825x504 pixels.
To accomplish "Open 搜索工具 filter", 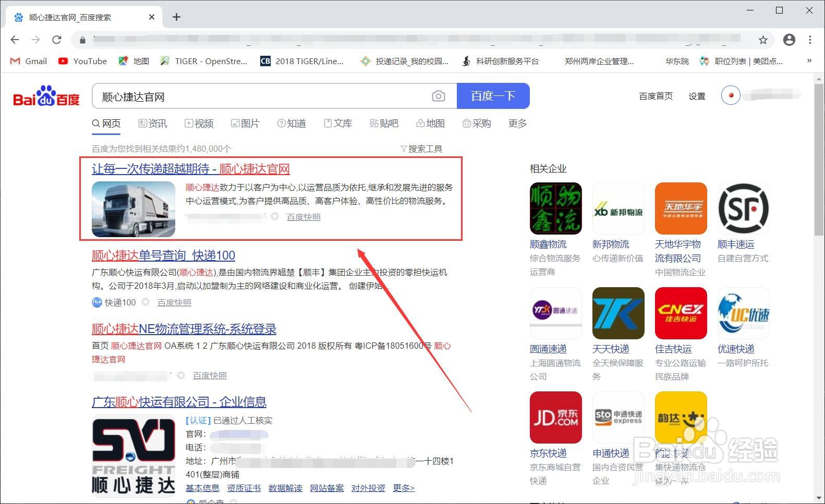I will [x=421, y=149].
